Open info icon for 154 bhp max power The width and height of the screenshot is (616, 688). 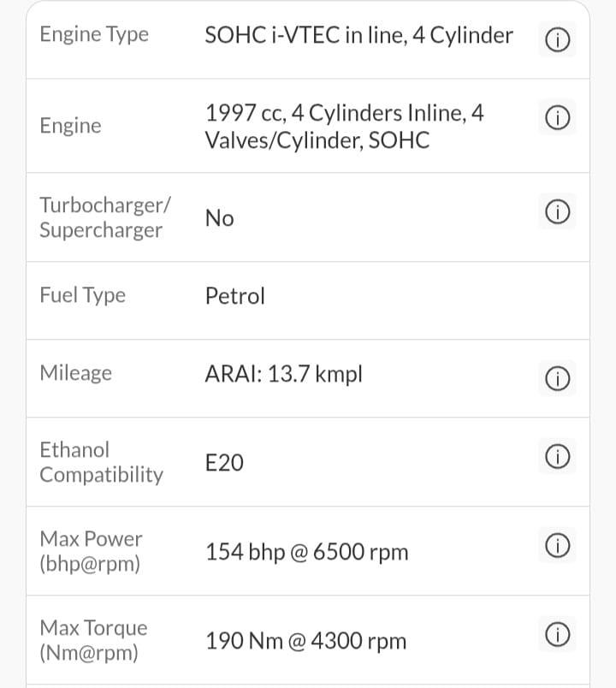[557, 544]
